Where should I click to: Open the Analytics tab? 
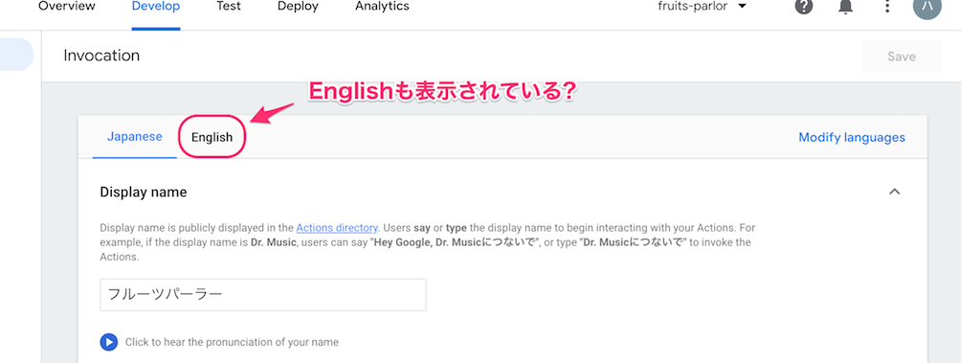(382, 7)
